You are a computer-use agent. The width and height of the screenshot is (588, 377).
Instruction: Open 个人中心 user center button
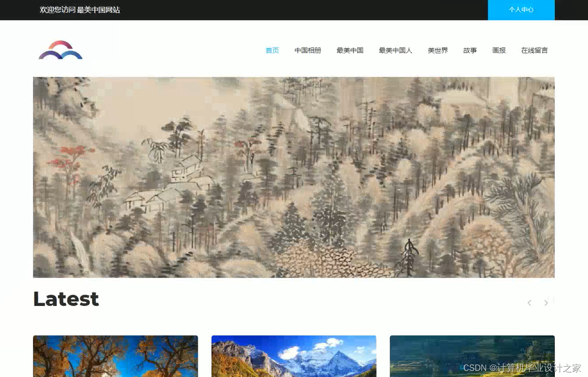click(x=521, y=10)
